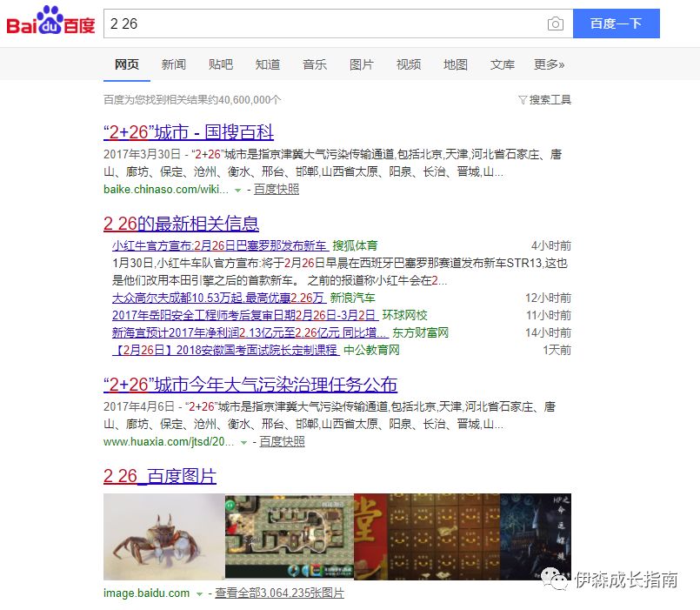Go to the 知道 tab
700x610 pixels.
pyautogui.click(x=268, y=64)
